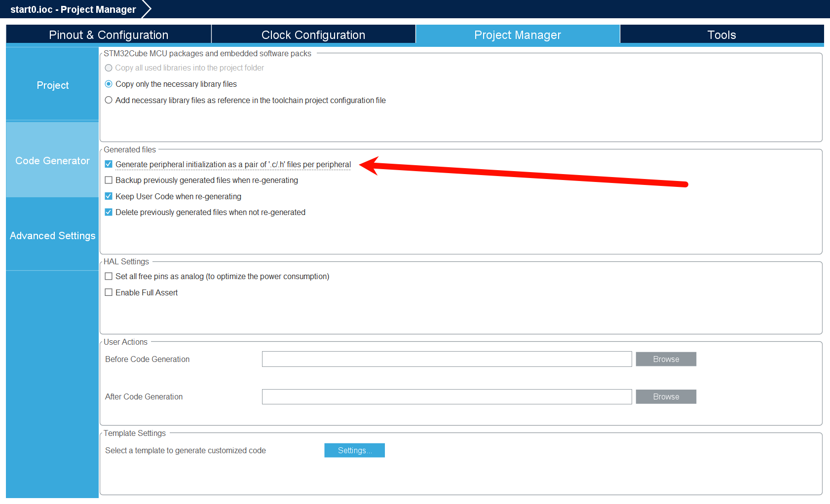Click the Template Settings group label
Viewport: 830px width, 504px height.
(135, 433)
